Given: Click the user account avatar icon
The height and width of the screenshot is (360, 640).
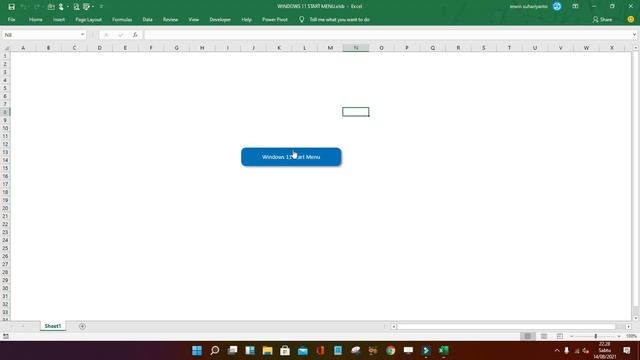Looking at the screenshot, I should 557,6.
